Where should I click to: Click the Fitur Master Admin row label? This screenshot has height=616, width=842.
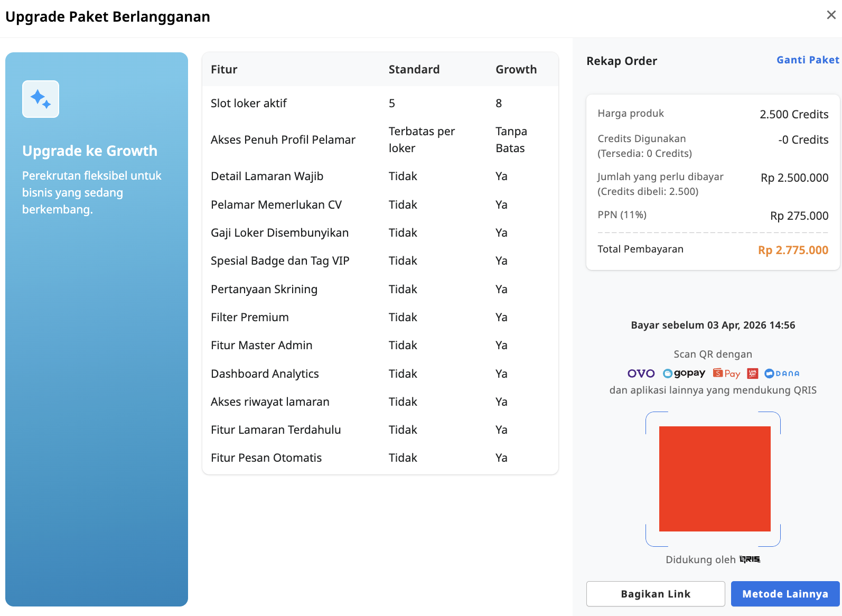tap(261, 345)
